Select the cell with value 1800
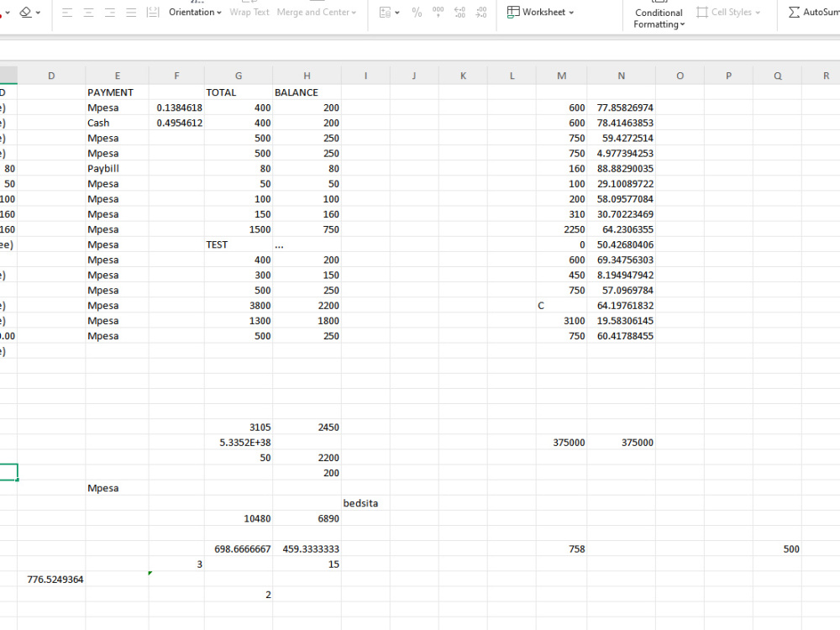Image resolution: width=840 pixels, height=630 pixels. point(307,320)
